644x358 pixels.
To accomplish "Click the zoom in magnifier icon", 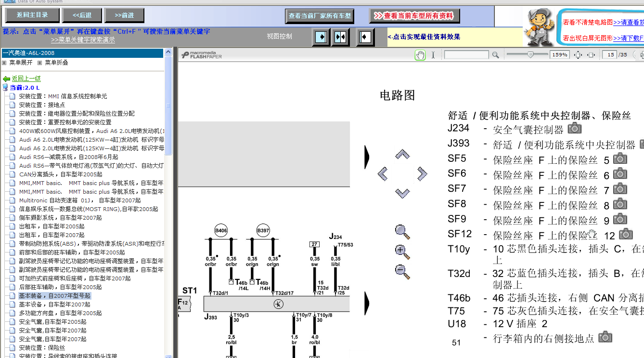I will click(x=402, y=252).
